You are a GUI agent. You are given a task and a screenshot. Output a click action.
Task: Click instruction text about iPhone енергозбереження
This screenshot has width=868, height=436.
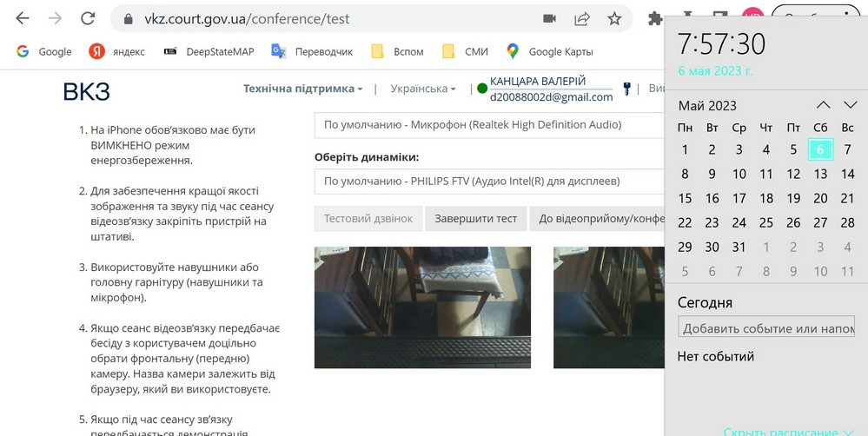click(173, 146)
